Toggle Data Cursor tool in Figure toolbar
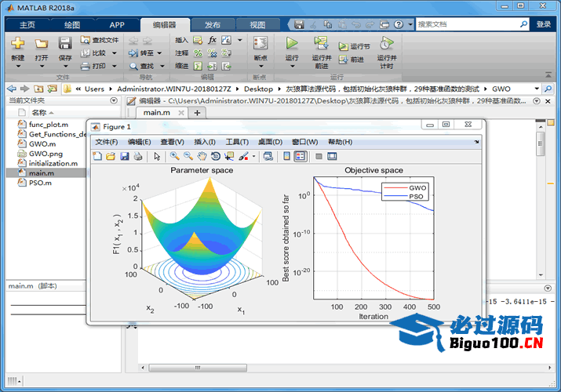This screenshot has height=392, width=561. (x=229, y=156)
